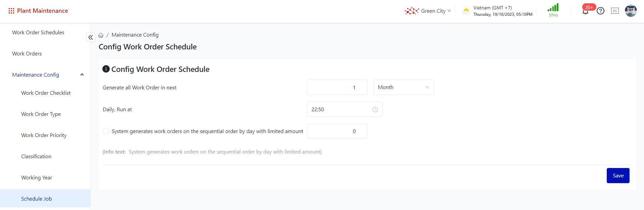Screen dimensions: 644x210
Task: Click the Save button
Action: [618, 176]
